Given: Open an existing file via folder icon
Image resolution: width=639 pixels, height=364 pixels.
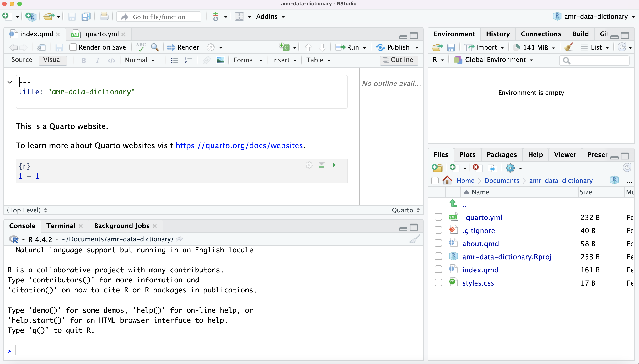Looking at the screenshot, I should coord(49,17).
